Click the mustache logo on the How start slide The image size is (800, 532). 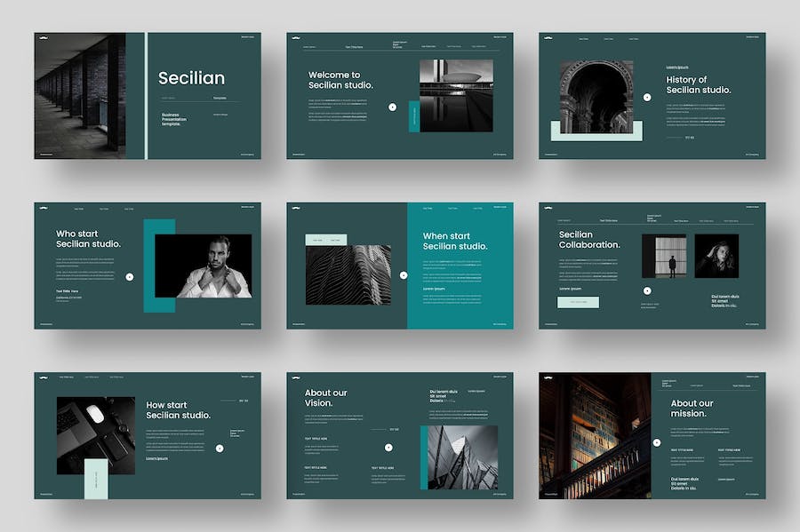[44, 377]
